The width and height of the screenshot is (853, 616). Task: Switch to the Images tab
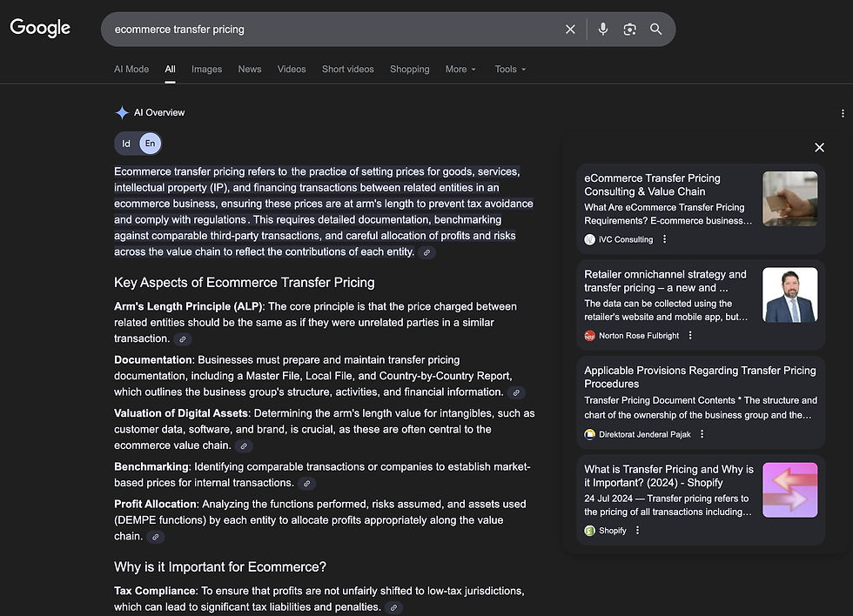206,69
